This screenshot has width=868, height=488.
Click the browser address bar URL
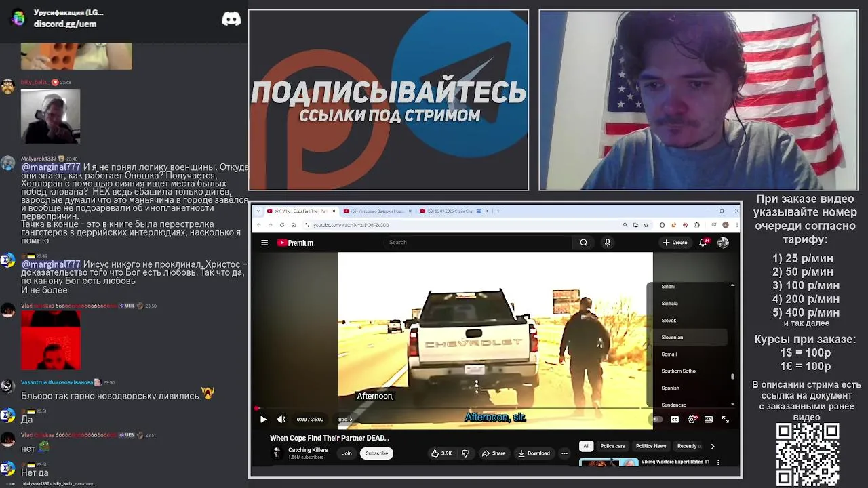click(351, 225)
